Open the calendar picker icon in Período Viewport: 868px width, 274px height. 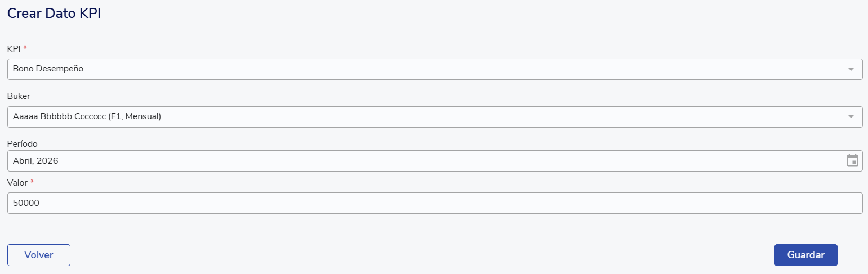click(852, 160)
